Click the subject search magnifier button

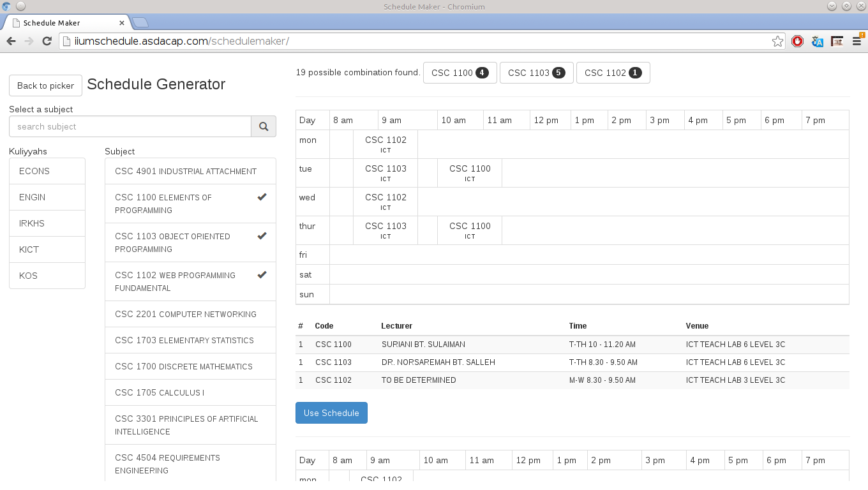(x=264, y=126)
